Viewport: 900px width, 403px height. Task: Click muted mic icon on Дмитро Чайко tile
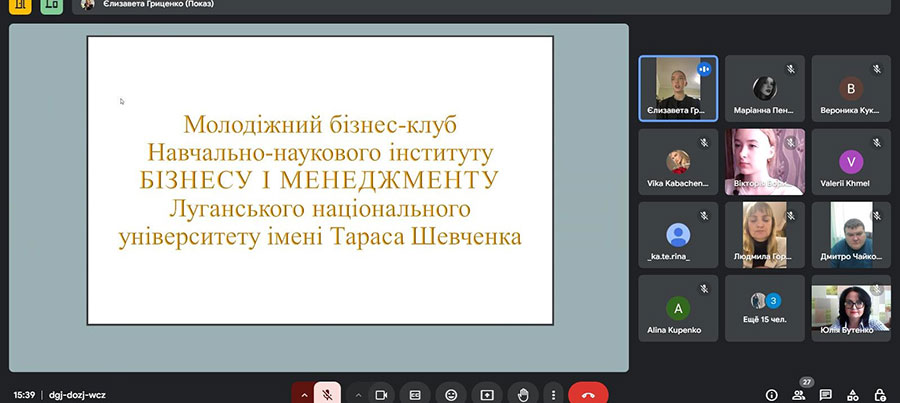[877, 216]
